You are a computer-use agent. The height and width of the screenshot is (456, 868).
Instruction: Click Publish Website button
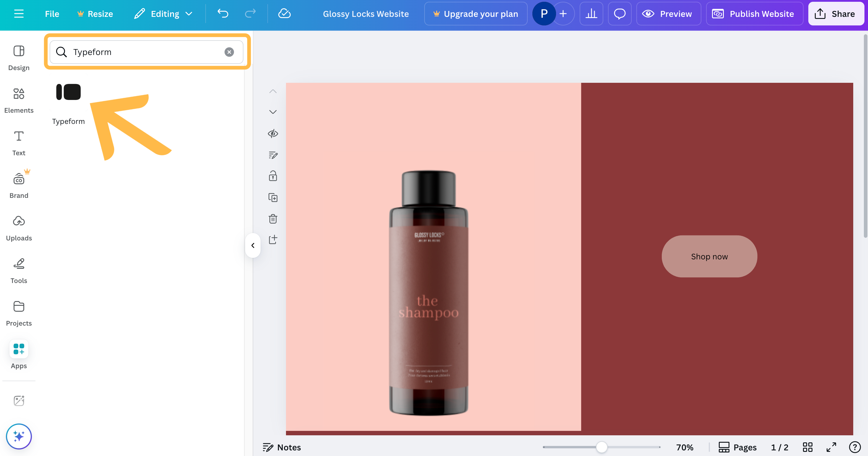(755, 14)
